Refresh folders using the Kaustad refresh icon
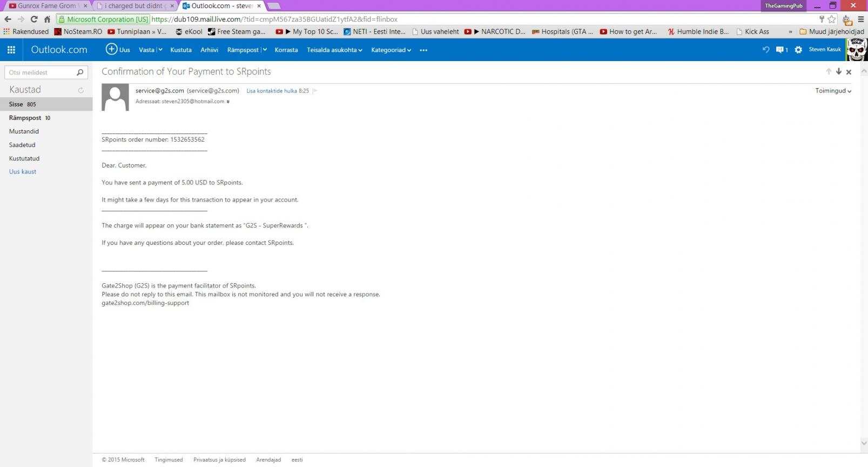 (x=81, y=90)
